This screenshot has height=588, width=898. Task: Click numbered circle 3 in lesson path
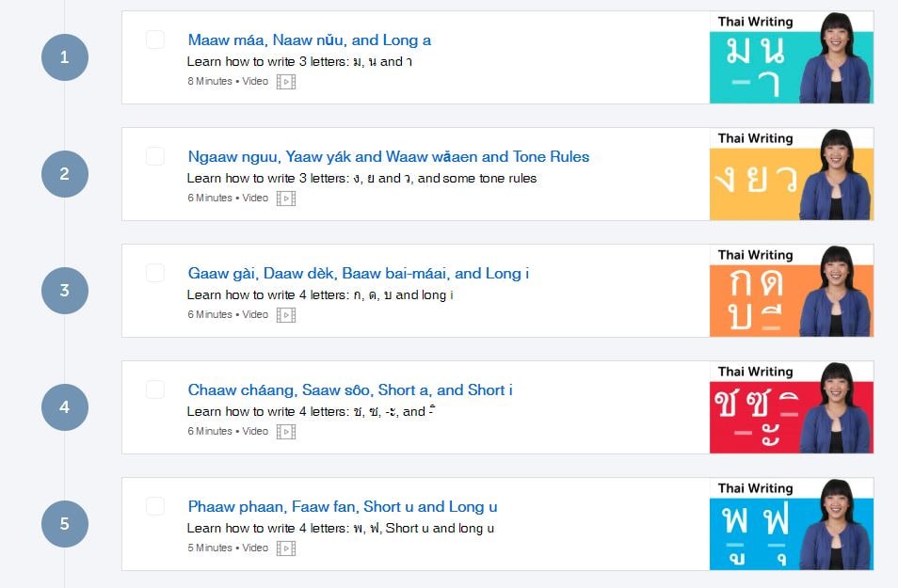click(64, 291)
